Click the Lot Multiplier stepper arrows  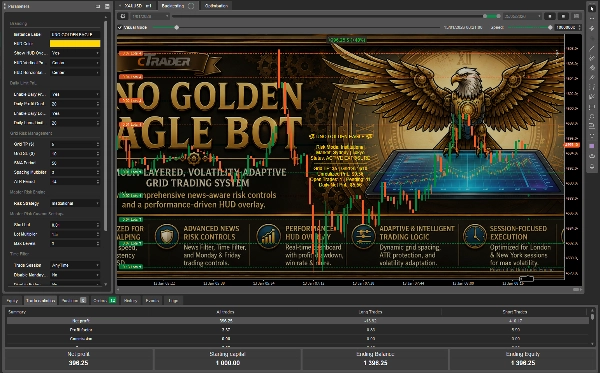98,234
